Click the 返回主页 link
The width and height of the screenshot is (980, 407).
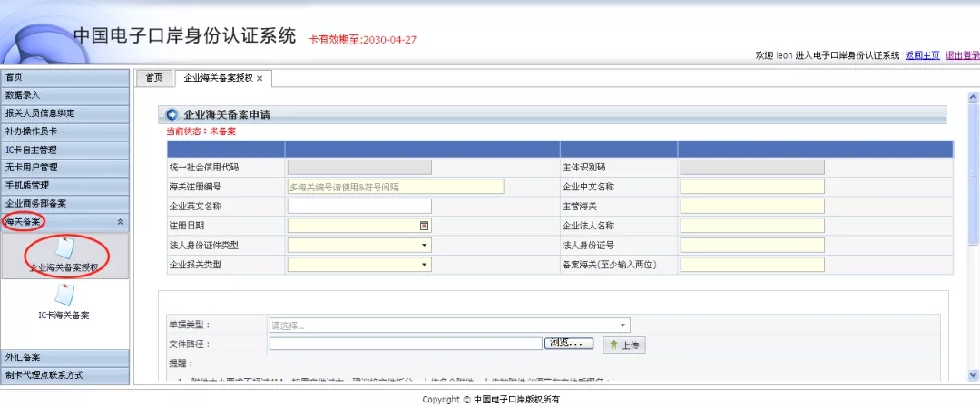922,55
